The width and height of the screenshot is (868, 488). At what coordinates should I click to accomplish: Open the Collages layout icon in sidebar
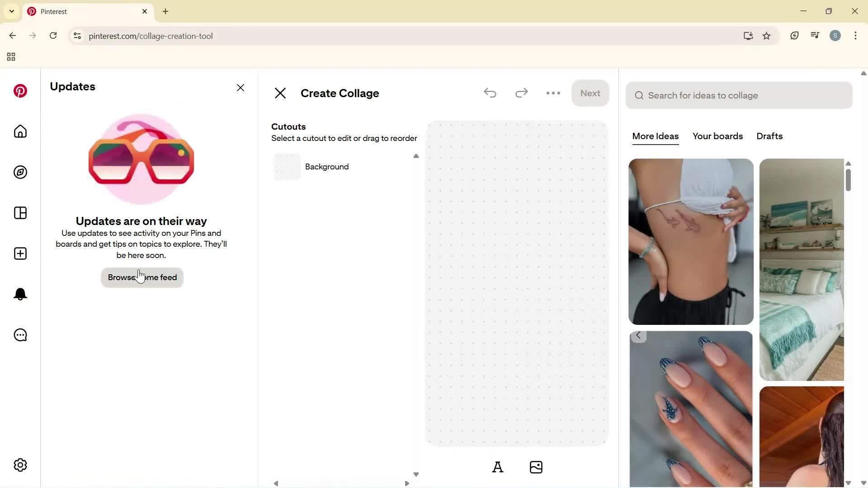(x=20, y=213)
